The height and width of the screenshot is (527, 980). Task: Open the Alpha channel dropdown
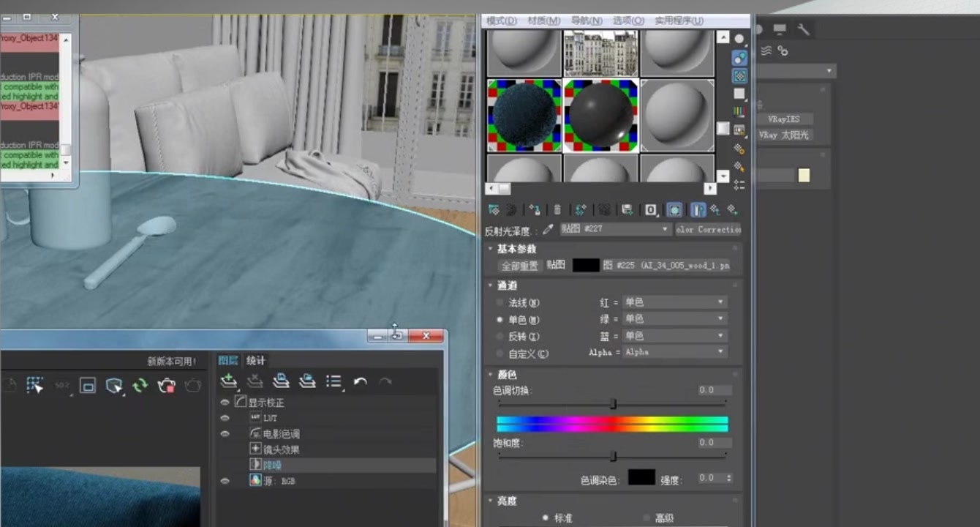click(674, 352)
